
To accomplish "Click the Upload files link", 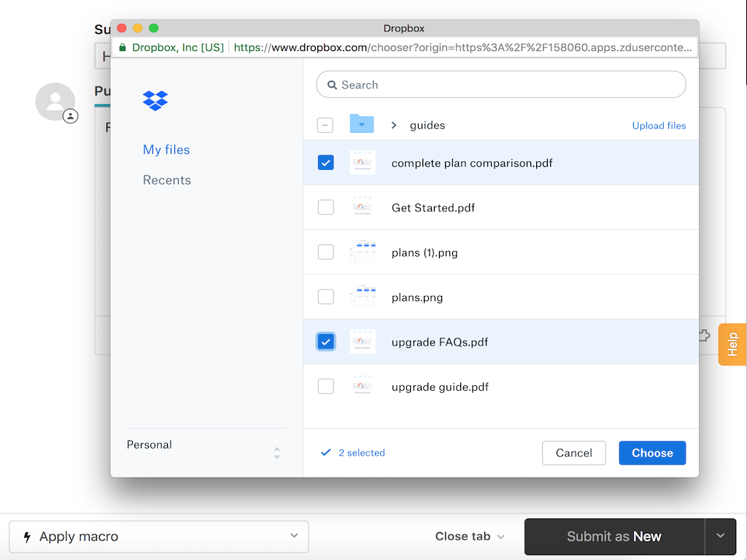I will (659, 125).
